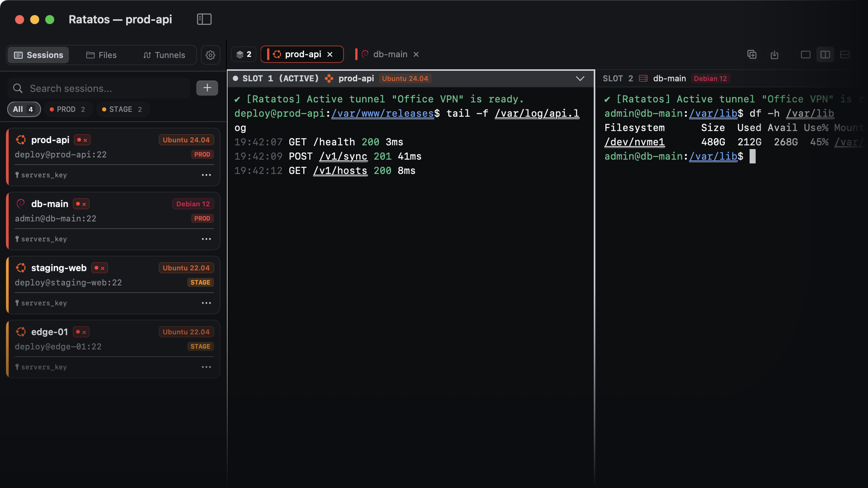Click the Ubuntu icon on prod-api card
The width and height of the screenshot is (868, 488).
[x=21, y=140]
